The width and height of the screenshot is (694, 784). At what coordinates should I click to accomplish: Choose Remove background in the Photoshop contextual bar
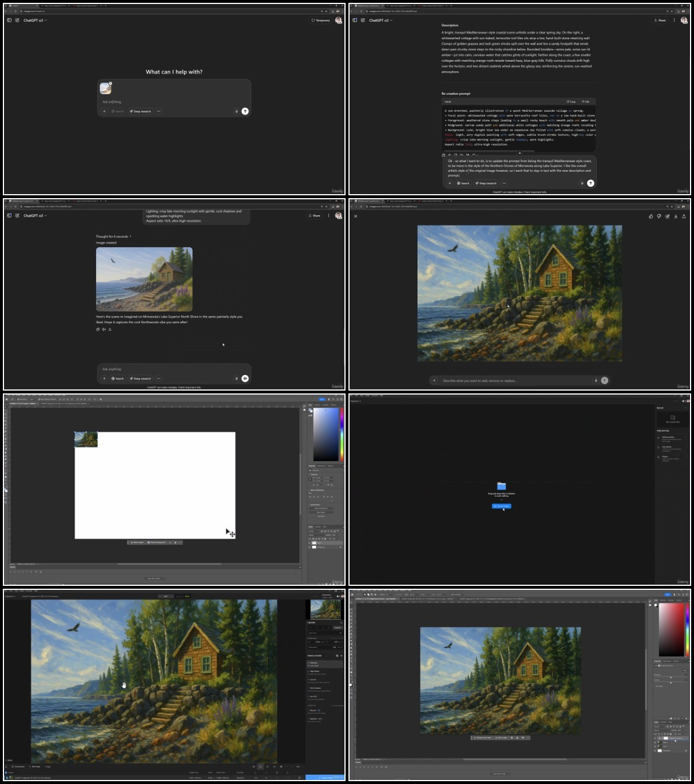[x=157, y=542]
